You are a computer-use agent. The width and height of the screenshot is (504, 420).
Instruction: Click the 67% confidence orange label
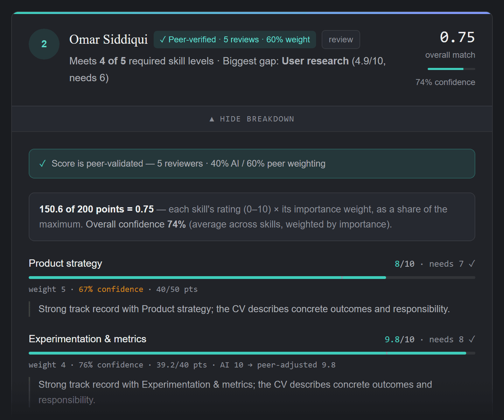coord(111,289)
